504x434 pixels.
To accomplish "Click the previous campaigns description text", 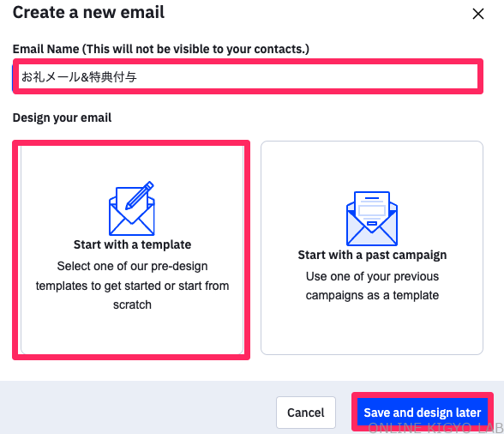I will 372,286.
